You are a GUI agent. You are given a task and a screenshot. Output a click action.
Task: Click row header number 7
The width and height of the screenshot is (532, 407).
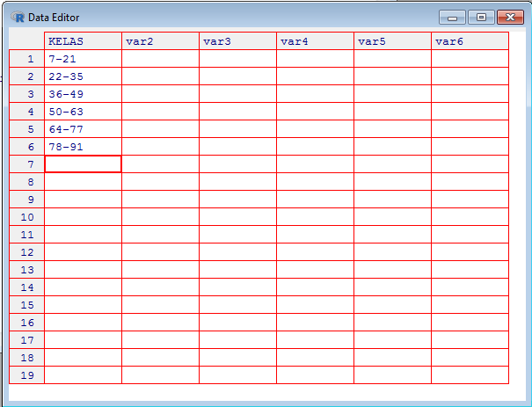pos(26,164)
